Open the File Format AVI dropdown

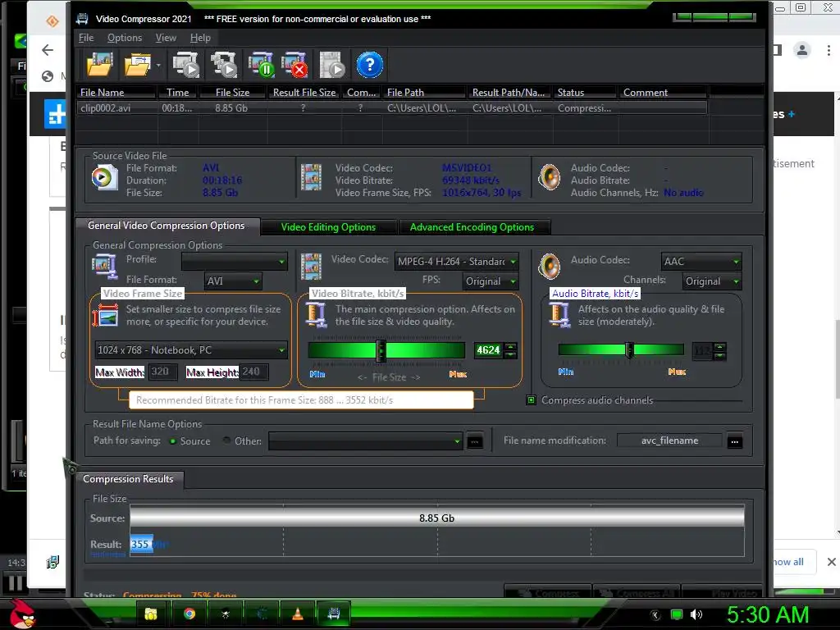(233, 281)
